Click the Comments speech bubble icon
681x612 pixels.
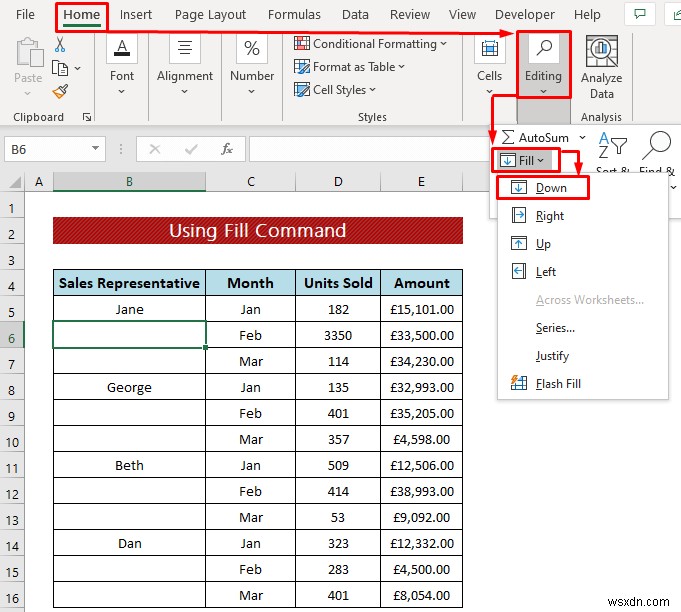pos(639,14)
